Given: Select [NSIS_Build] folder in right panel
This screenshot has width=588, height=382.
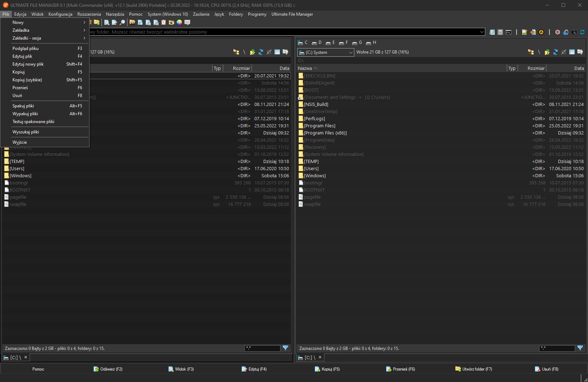Looking at the screenshot, I should (x=441, y=104).
